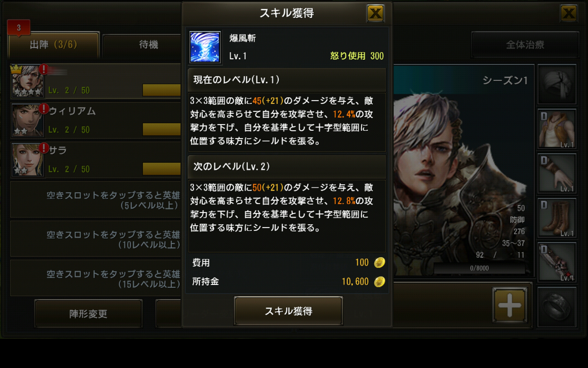Switch to the 出陣 (3/6) tab
This screenshot has height=368, width=588.
coord(54,45)
